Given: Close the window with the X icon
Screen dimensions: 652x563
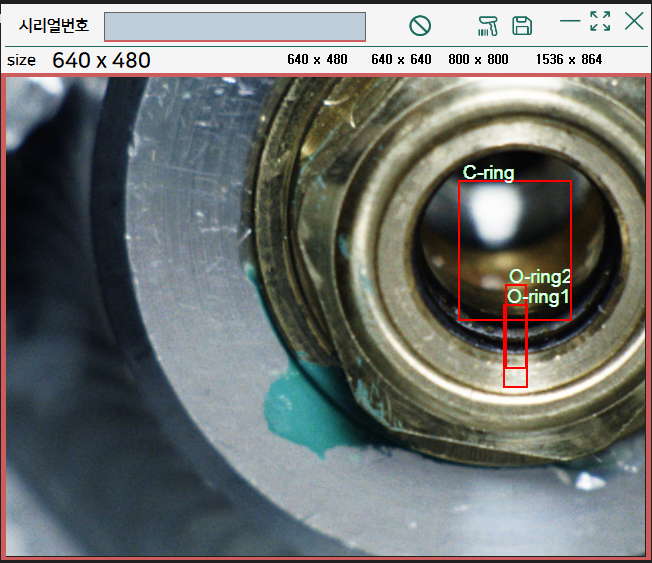Looking at the screenshot, I should [634, 20].
